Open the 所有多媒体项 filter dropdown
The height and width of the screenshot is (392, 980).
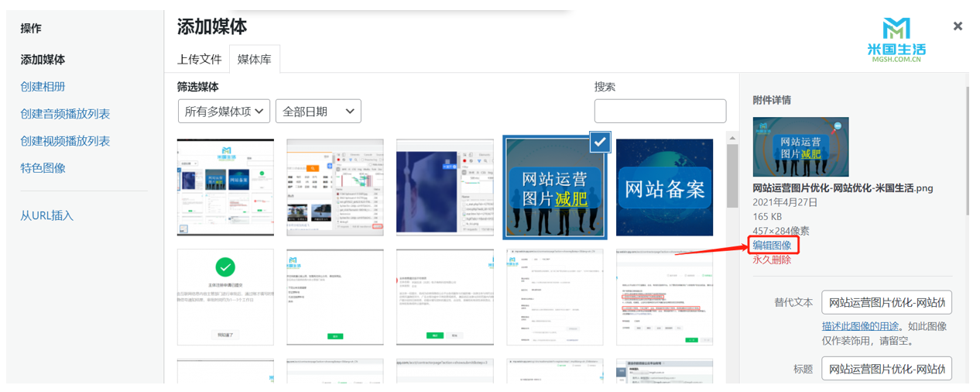pyautogui.click(x=224, y=111)
